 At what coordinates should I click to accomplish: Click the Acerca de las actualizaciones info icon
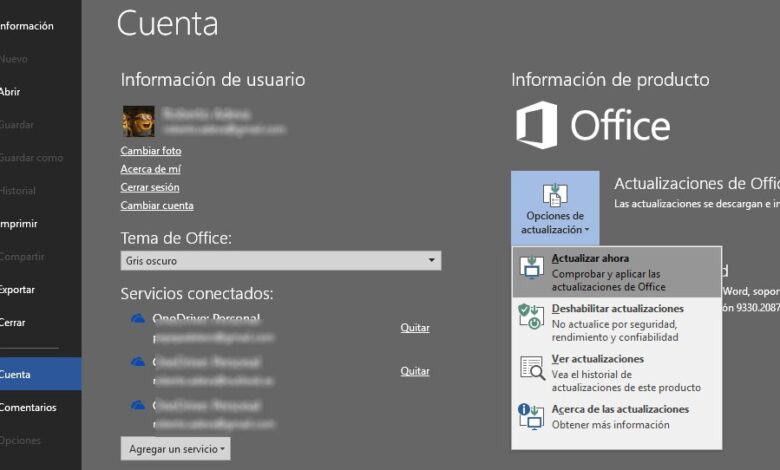click(531, 416)
